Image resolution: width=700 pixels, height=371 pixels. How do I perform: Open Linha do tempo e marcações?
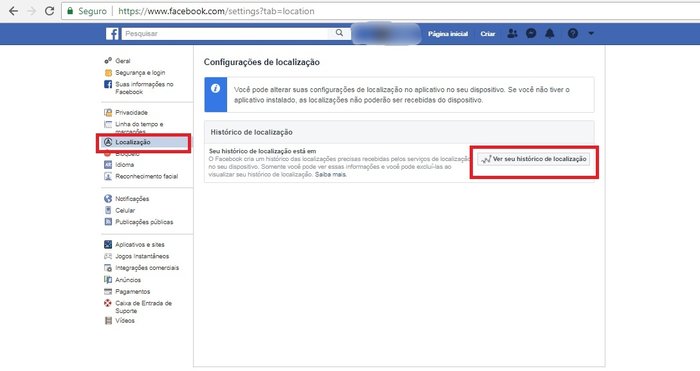[139, 127]
